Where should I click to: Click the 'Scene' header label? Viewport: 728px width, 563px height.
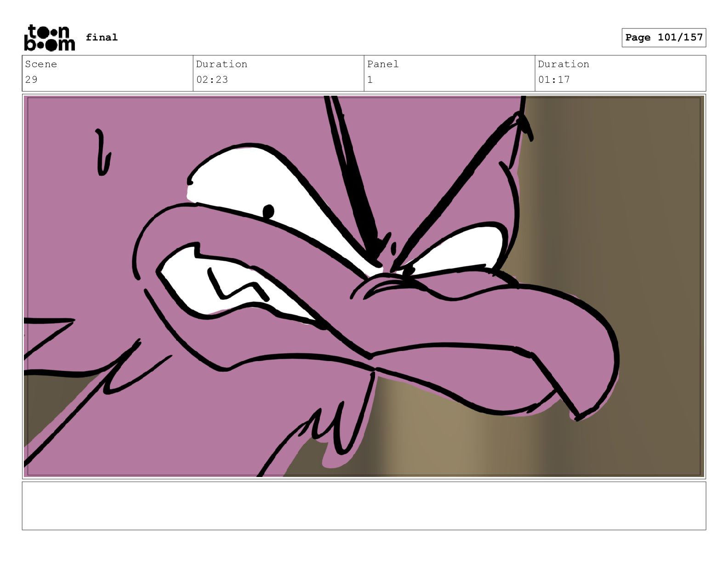point(41,64)
